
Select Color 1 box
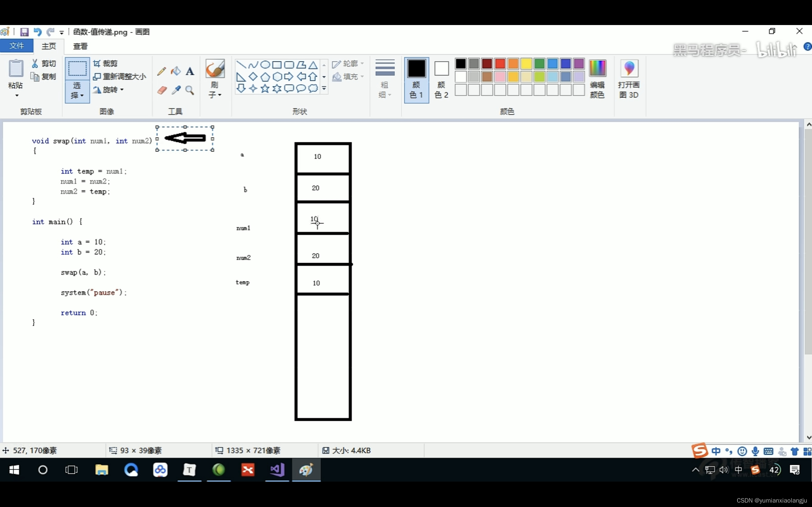click(x=416, y=80)
